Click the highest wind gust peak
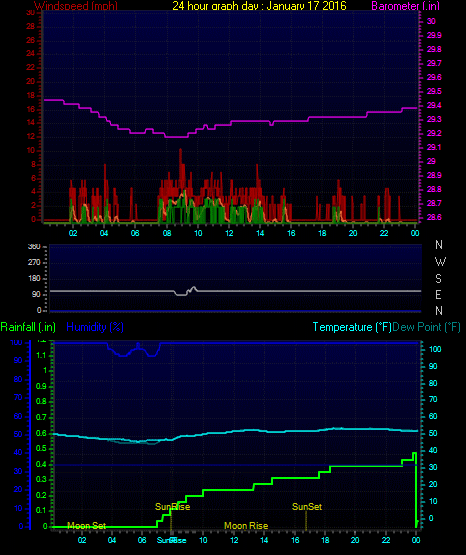 [180, 150]
